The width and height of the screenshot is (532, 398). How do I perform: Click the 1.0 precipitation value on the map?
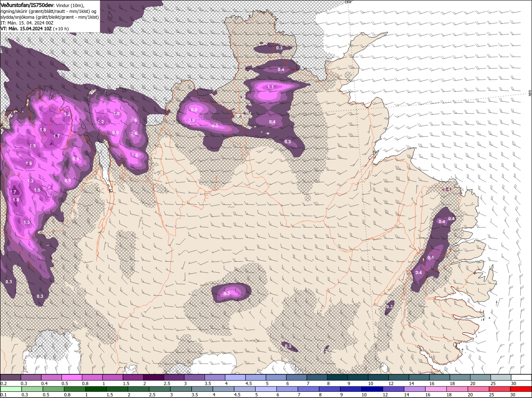click(x=117, y=113)
